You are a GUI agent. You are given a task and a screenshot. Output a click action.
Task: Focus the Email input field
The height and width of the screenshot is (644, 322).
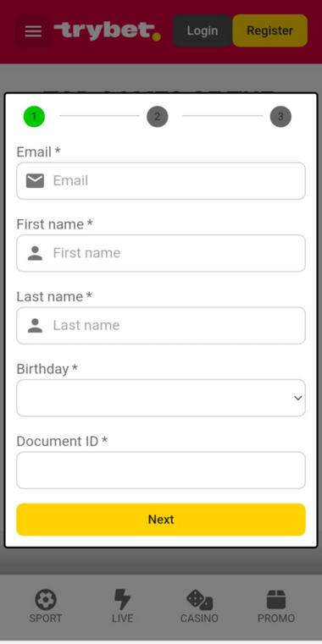pyautogui.click(x=161, y=181)
